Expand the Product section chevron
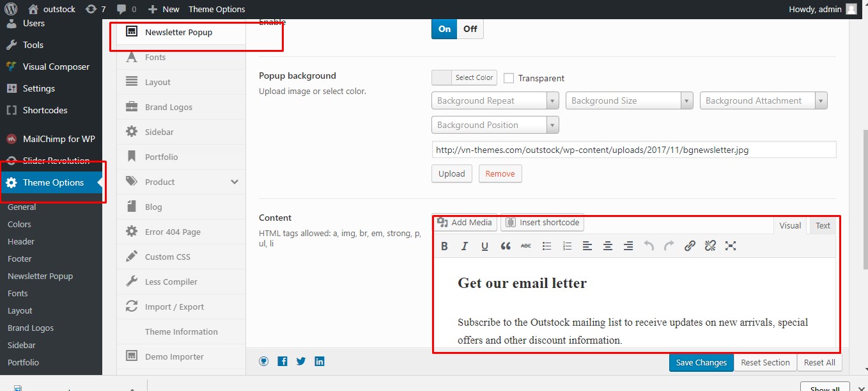The width and height of the screenshot is (868, 391). tap(235, 182)
